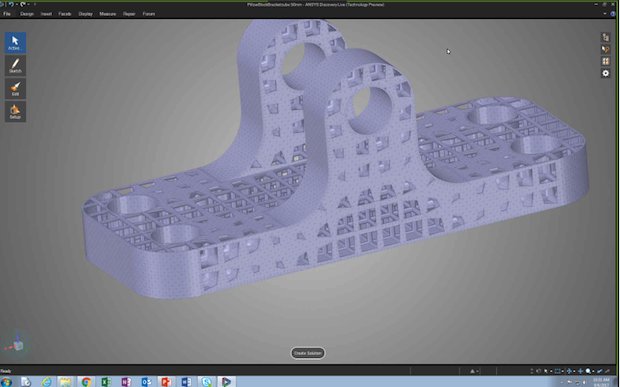Open the Measure menu tab
This screenshot has width=620, height=387.
pos(108,14)
